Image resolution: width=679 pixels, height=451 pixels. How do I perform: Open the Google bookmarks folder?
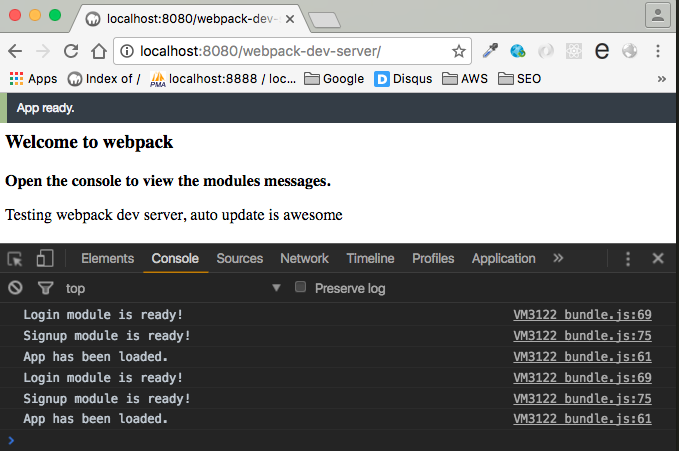(334, 79)
